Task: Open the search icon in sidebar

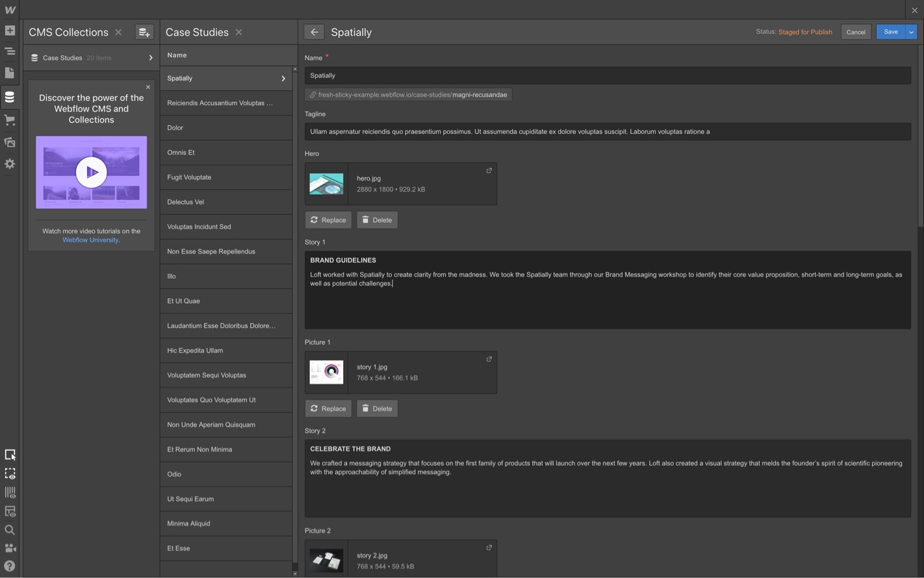Action: [x=10, y=530]
